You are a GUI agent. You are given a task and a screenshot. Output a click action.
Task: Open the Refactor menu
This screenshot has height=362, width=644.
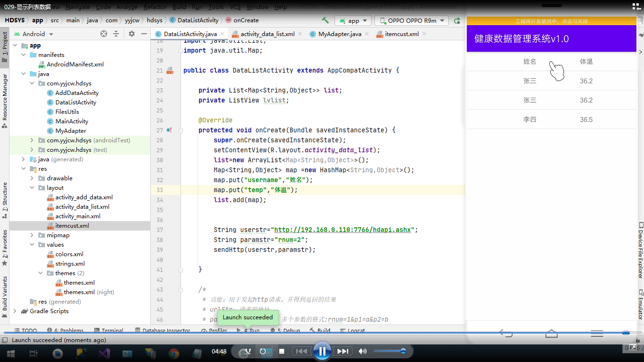coord(155,7)
